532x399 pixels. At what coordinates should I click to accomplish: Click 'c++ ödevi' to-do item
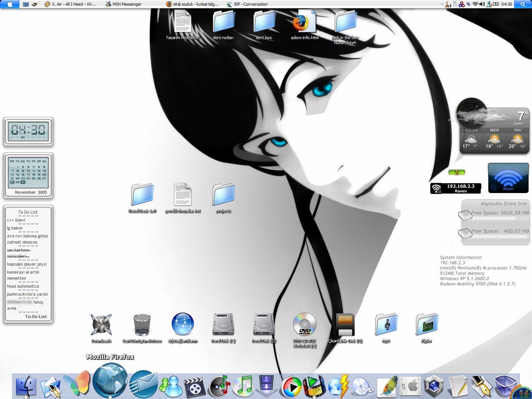tap(16, 220)
